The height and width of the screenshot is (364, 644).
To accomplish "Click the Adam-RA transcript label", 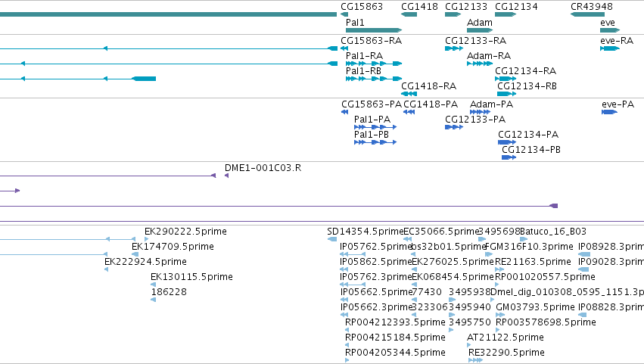I will click(x=489, y=55).
